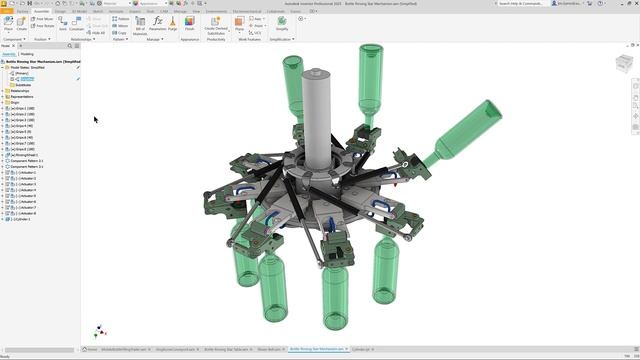Click the ViewCube in the viewport

(x=624, y=63)
